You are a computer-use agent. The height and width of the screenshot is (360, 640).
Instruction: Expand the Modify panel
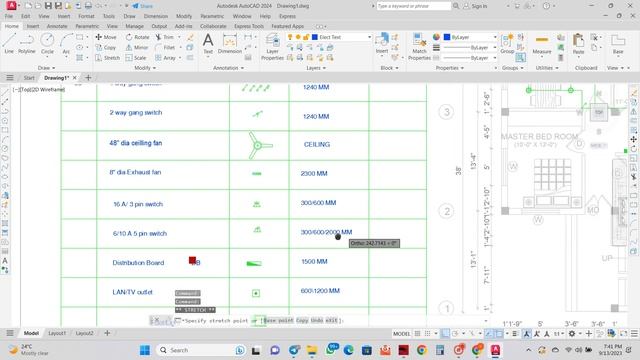145,68
